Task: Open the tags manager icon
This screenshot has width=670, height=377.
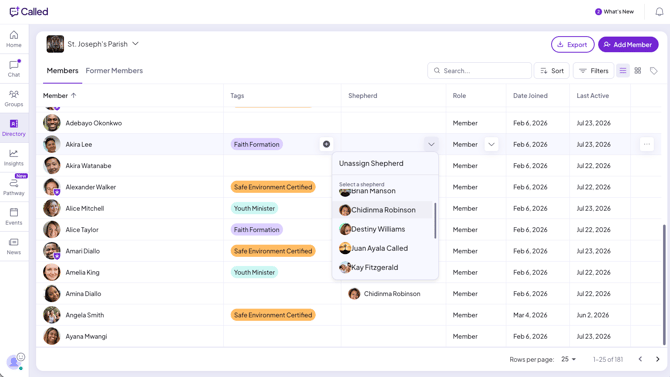Action: 653,71
